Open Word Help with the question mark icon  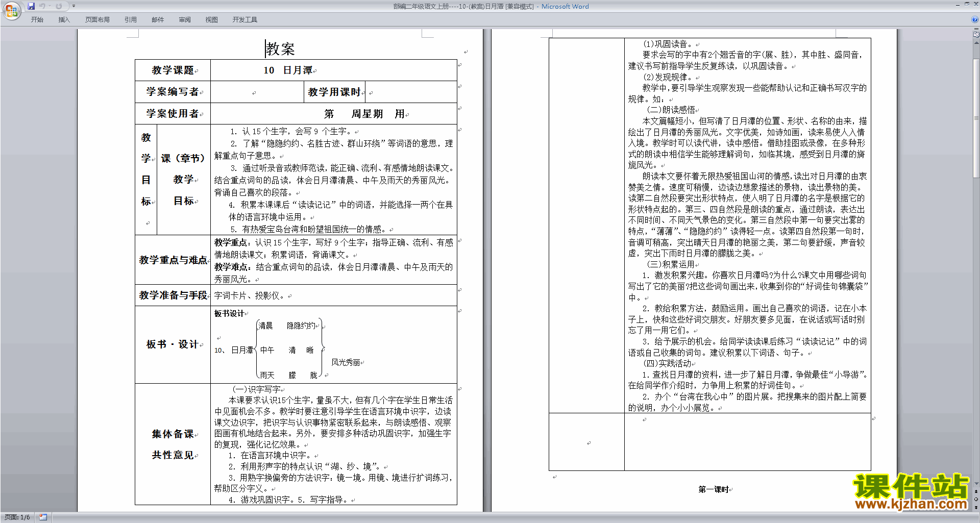pos(975,19)
